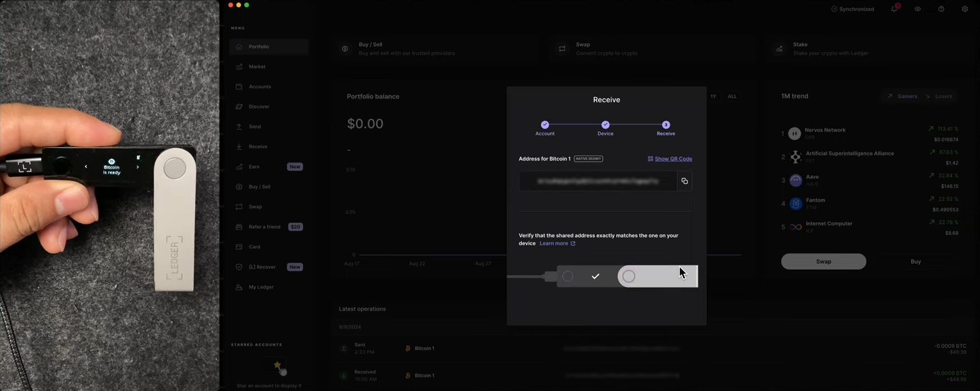This screenshot has height=391, width=980.
Task: Open the settings gear icon
Action: (x=964, y=9)
